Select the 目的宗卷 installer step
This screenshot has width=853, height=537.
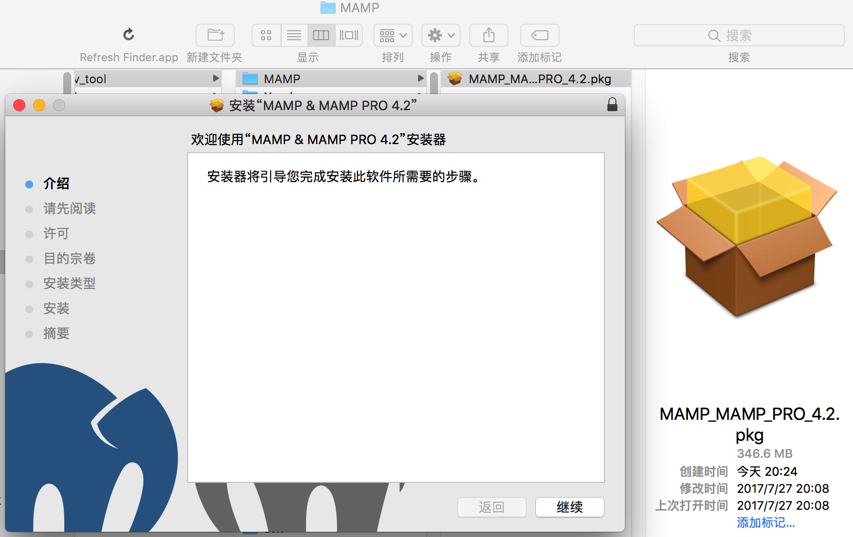70,258
